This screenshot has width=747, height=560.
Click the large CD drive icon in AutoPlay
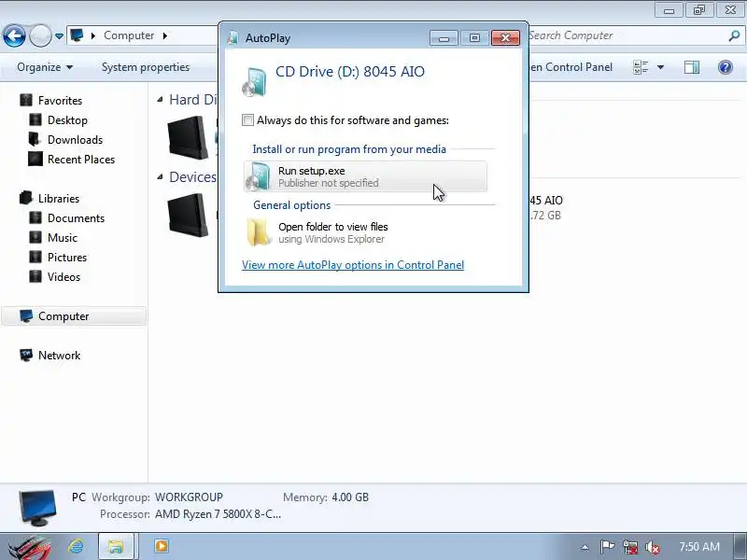coord(254,82)
